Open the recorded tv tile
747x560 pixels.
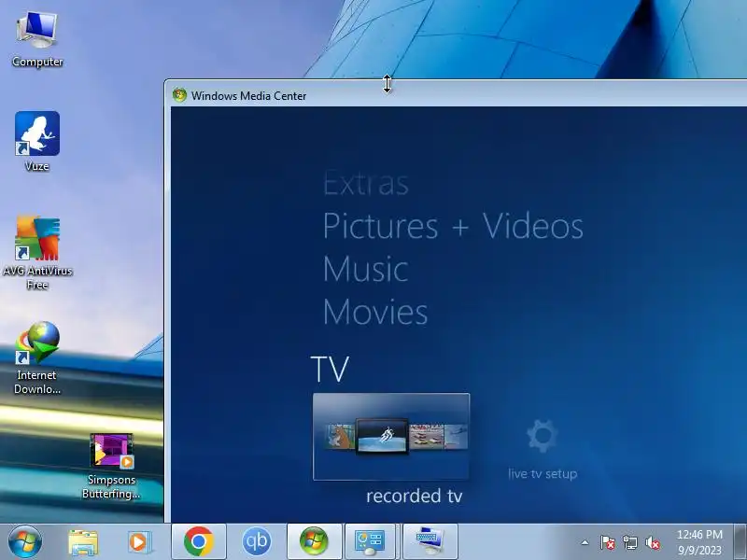pos(391,436)
